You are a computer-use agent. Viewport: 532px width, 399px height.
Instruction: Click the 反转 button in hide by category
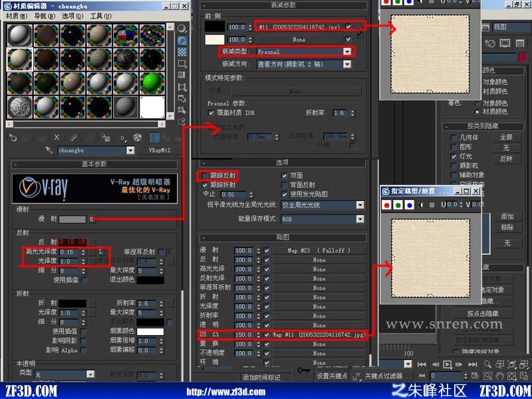[506, 159]
